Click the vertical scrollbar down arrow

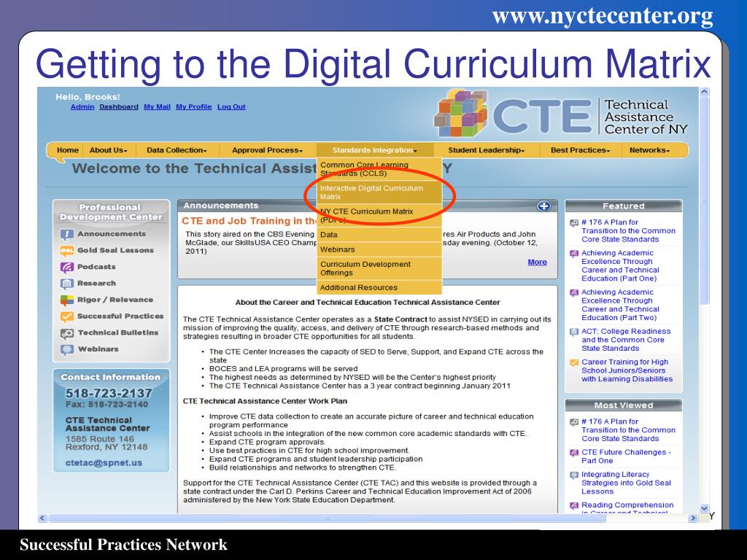click(x=704, y=508)
